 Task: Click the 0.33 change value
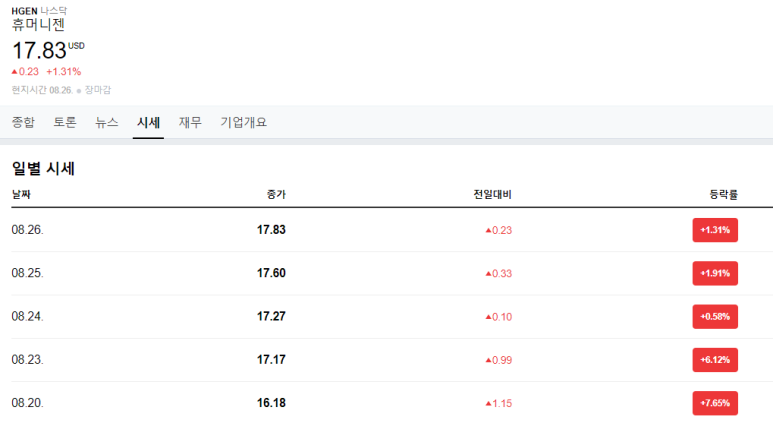click(498, 274)
